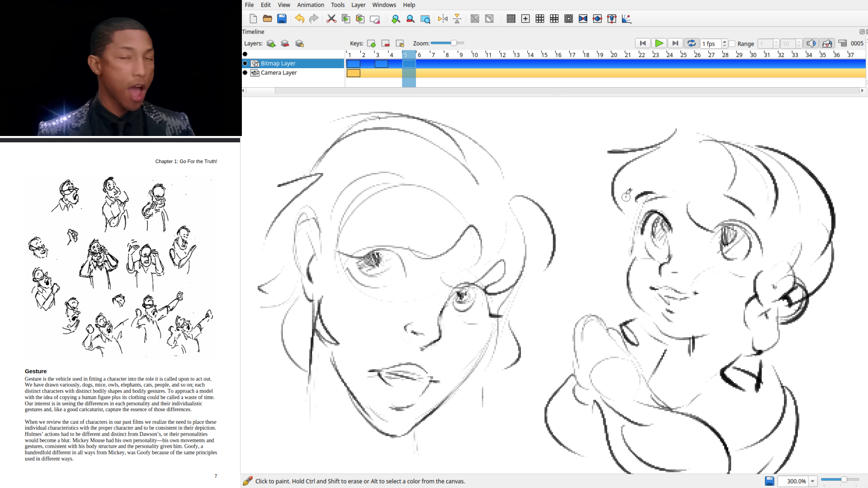The image size is (868, 488).
Task: Open a file using the folder icon
Action: (x=267, y=19)
